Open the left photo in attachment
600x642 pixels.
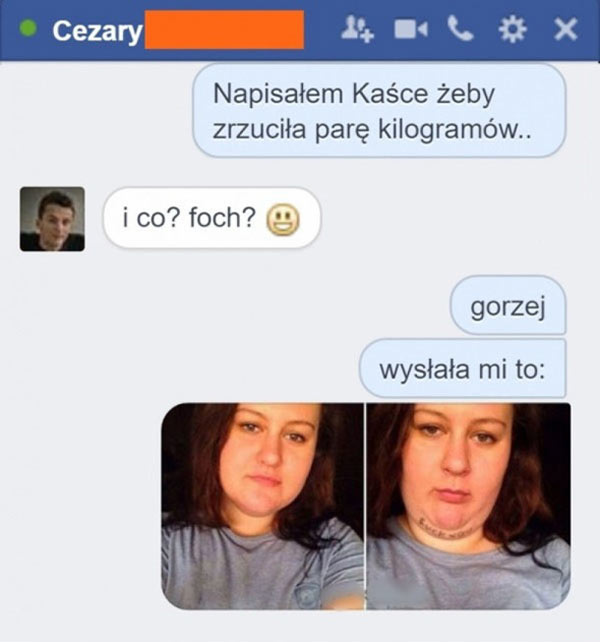tap(263, 506)
